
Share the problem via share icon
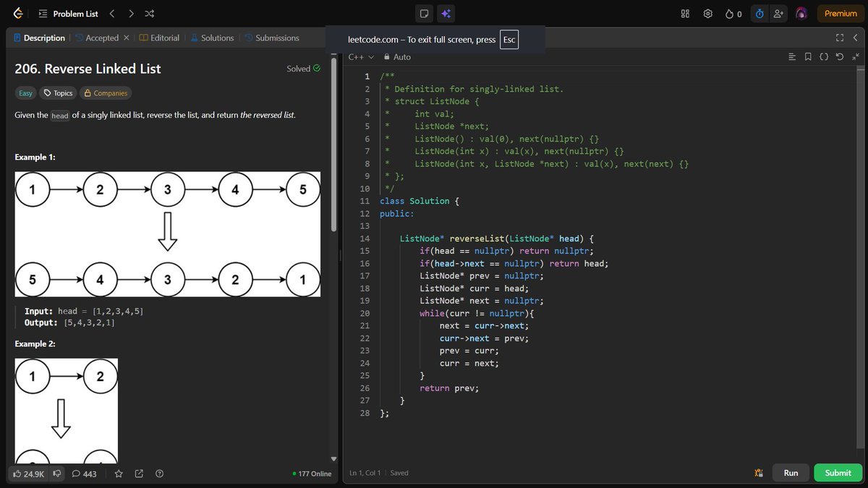139,474
